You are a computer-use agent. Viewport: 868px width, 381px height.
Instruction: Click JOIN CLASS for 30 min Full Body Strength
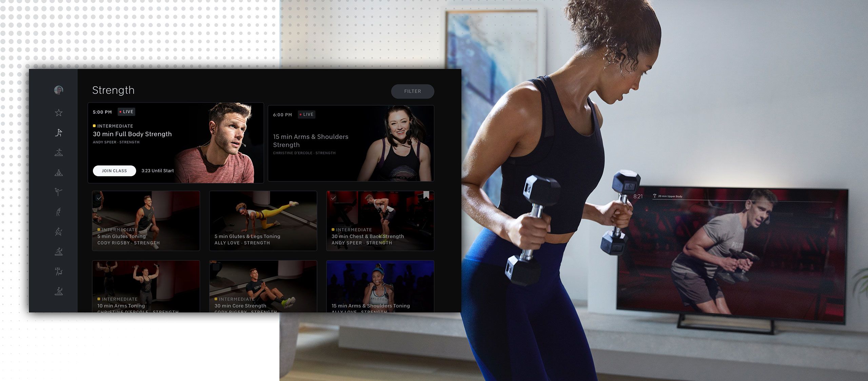(114, 170)
